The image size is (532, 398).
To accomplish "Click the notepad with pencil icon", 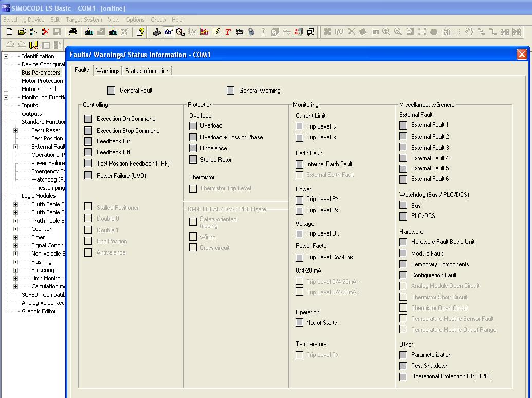I will tap(216, 32).
